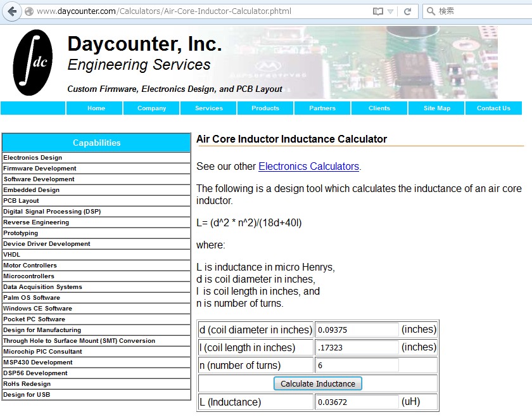Click the Daycounter dc logo
The width and height of the screenshot is (532, 417).
point(33,63)
